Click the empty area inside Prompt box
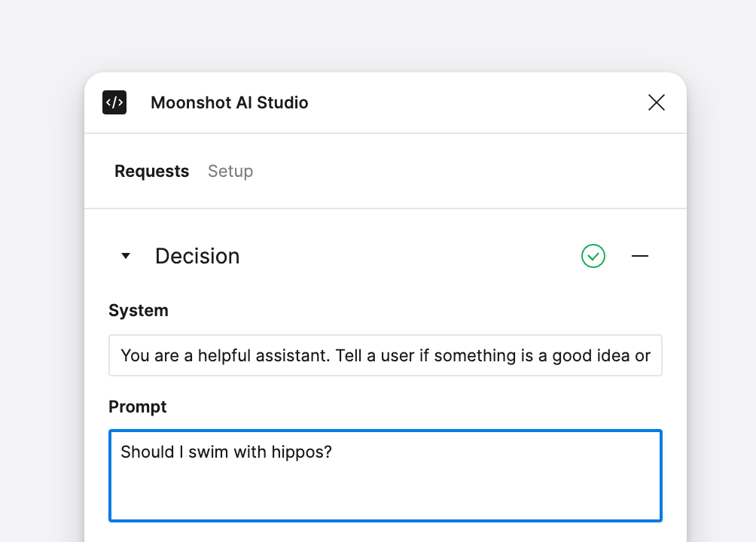 (385, 493)
